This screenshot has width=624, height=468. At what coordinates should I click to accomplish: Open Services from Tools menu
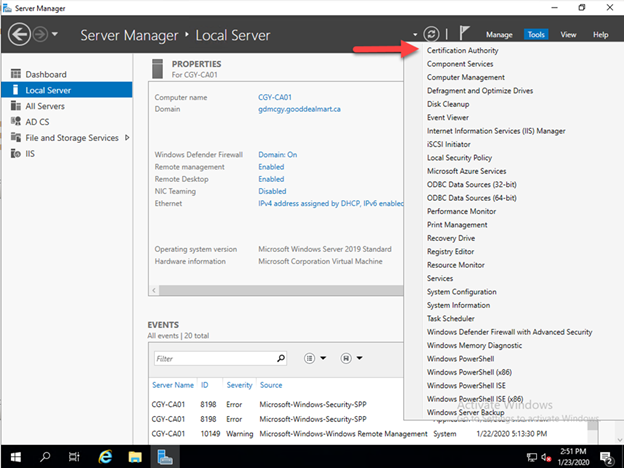click(440, 278)
